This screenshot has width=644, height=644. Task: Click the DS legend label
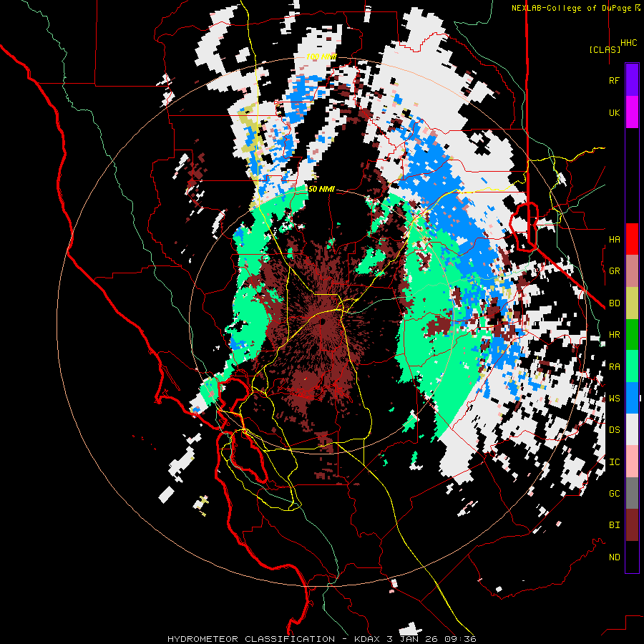(614, 430)
